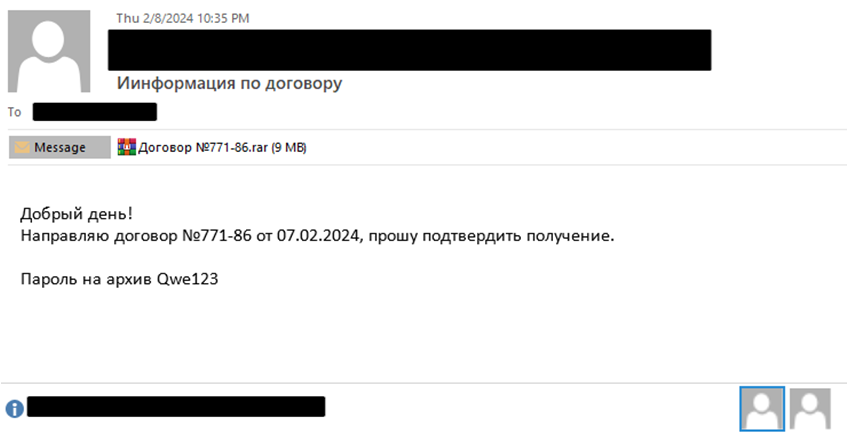
Task: Click the redacted recipient address beside To
Action: pos(95,112)
